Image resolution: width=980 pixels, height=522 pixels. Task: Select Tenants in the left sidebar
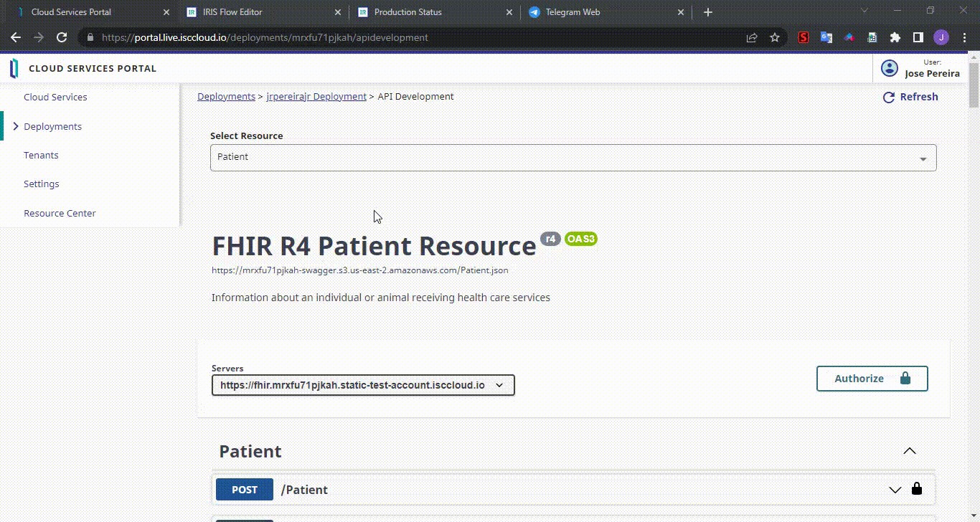(41, 155)
